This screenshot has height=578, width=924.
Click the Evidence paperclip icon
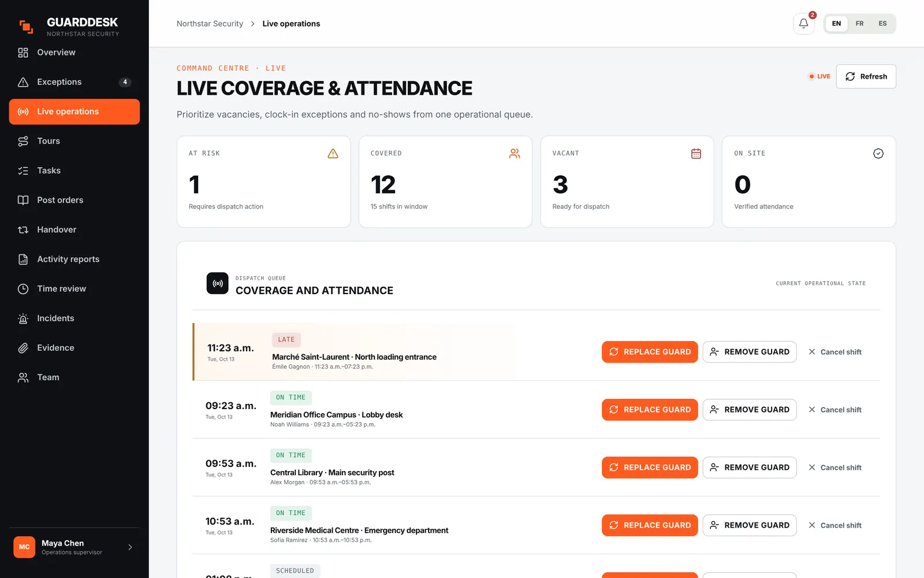tap(23, 348)
